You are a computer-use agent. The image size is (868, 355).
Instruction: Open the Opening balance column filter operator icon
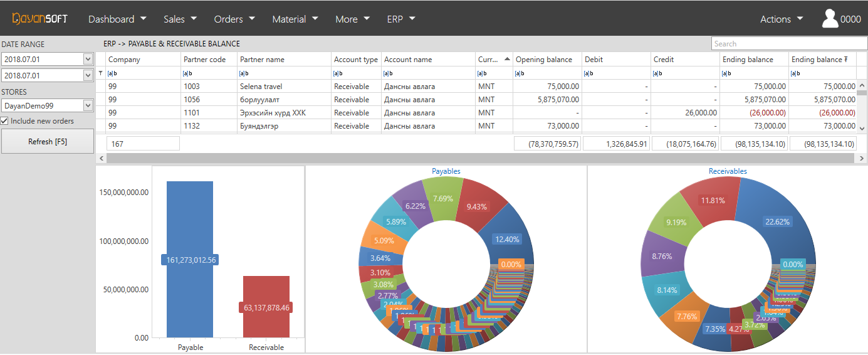519,73
